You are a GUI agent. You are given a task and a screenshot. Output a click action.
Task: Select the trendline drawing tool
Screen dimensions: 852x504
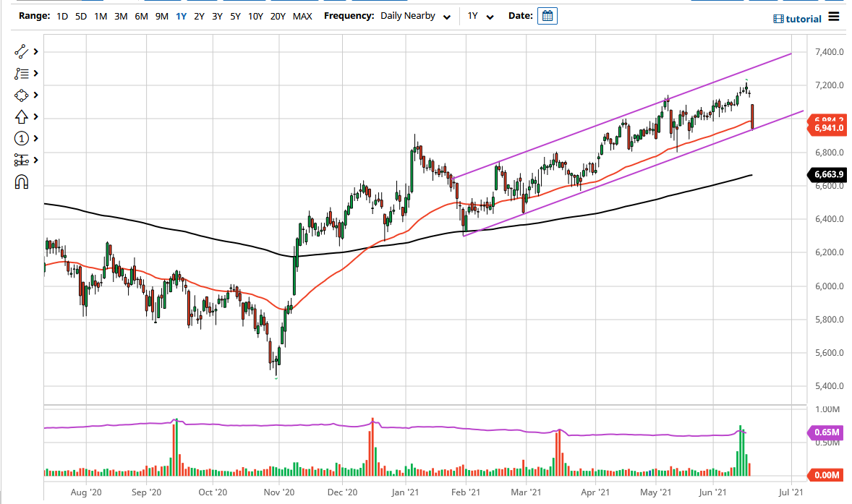click(x=20, y=51)
